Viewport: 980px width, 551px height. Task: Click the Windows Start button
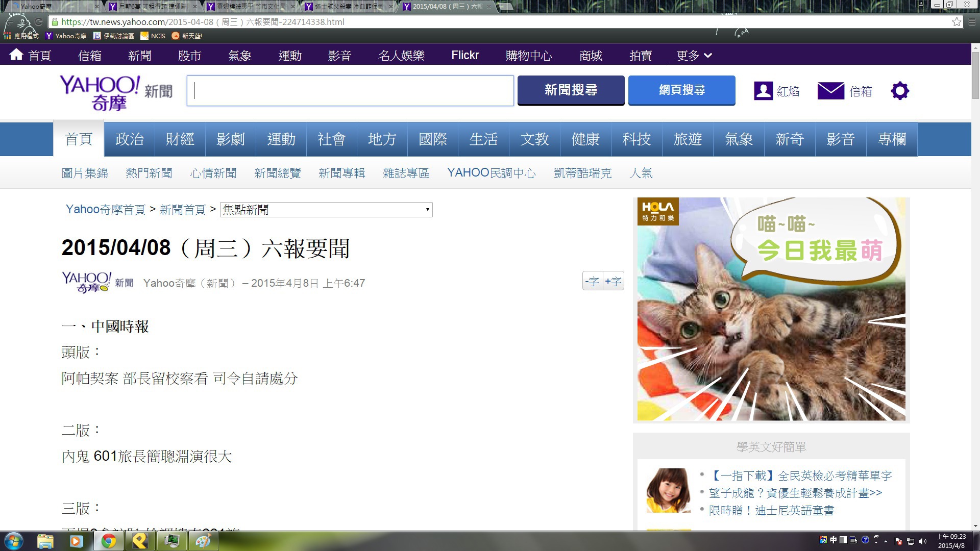click(14, 541)
